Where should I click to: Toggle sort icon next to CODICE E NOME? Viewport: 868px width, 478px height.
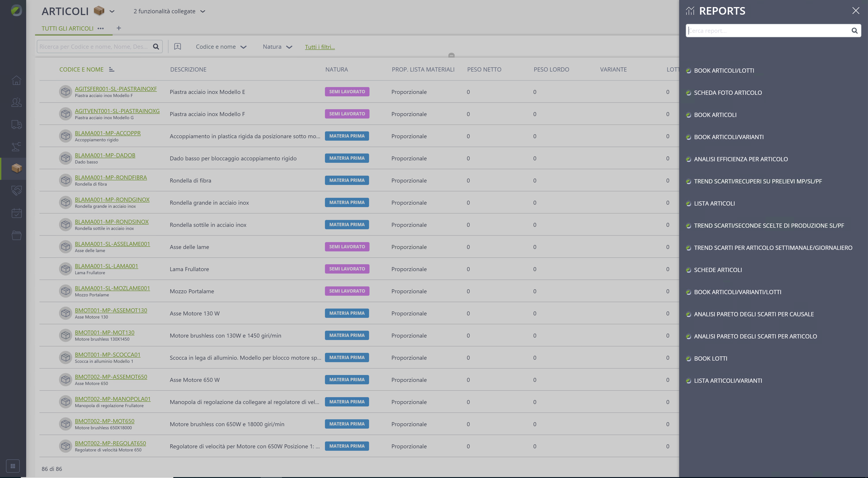pyautogui.click(x=111, y=69)
